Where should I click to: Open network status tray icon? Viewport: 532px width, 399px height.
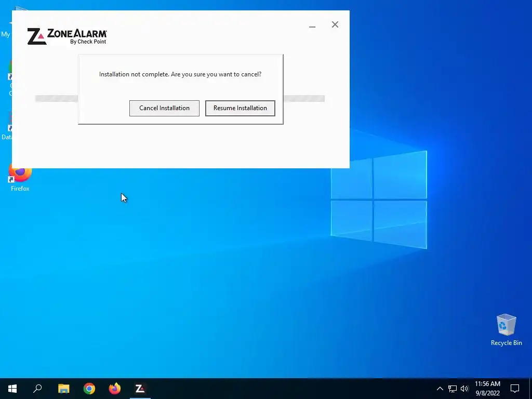(x=453, y=389)
